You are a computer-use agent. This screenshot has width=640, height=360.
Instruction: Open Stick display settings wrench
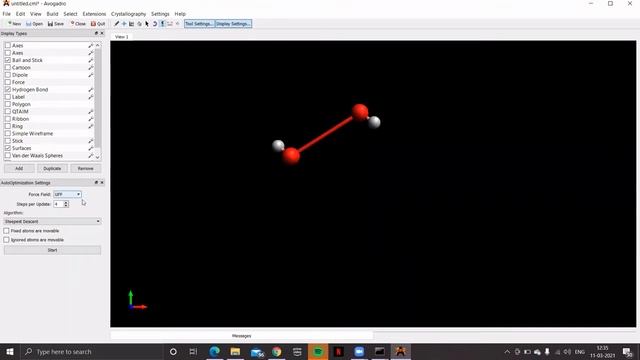tap(91, 141)
